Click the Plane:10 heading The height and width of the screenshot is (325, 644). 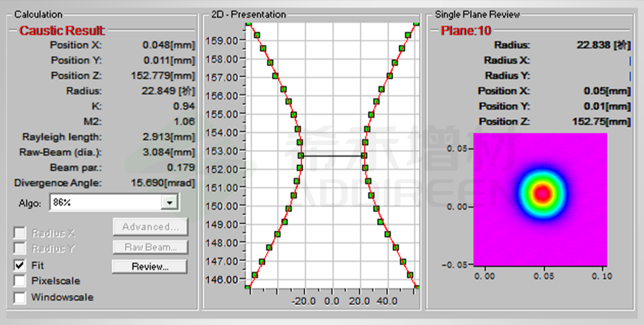(x=465, y=31)
